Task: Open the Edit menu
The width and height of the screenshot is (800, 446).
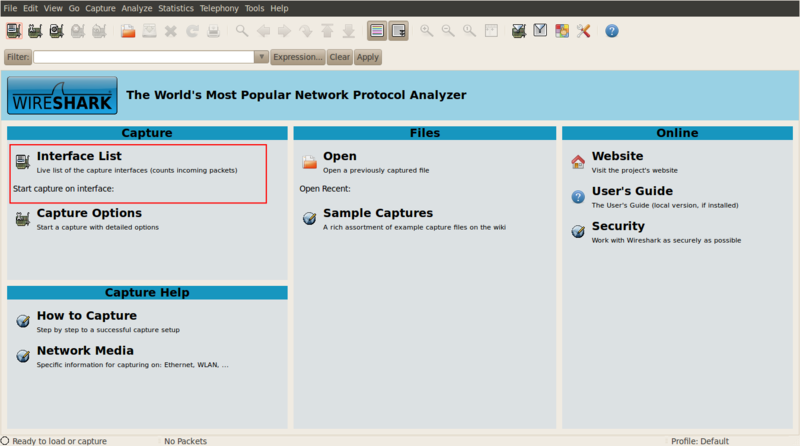Action: [31, 8]
